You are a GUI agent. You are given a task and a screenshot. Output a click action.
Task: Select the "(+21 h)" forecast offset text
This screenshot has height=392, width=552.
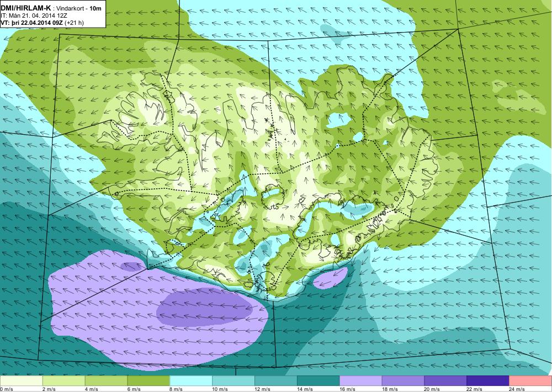coord(76,23)
